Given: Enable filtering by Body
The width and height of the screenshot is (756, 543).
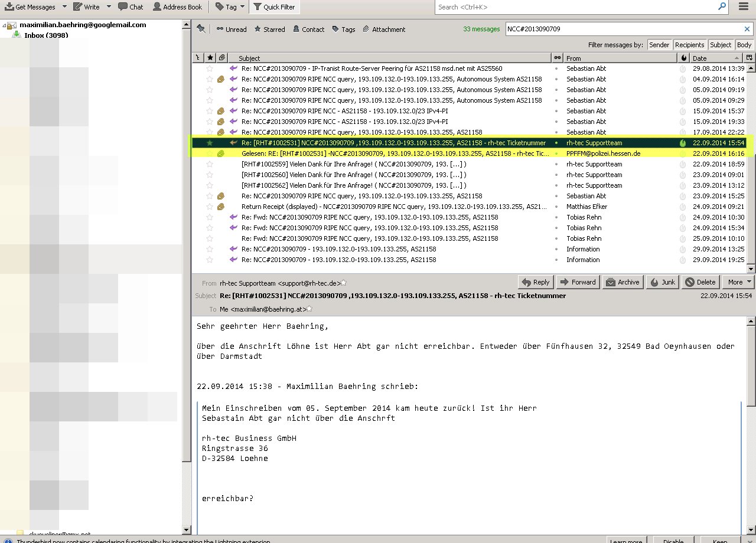Looking at the screenshot, I should (x=744, y=45).
